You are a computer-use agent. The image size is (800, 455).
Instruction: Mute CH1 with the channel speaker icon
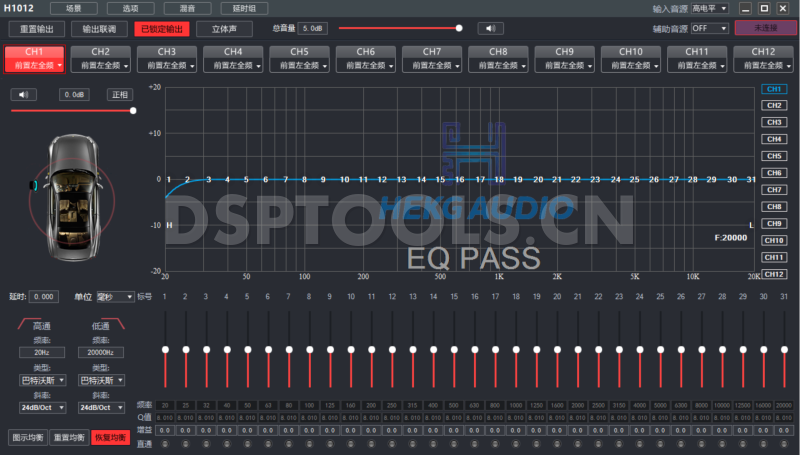[23, 94]
